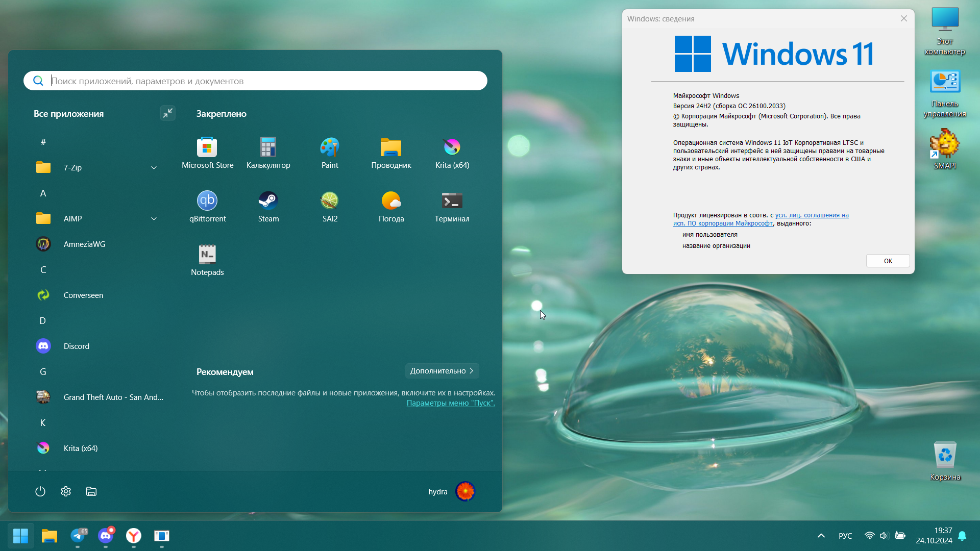The width and height of the screenshot is (980, 551).
Task: Show hidden tray icons chevron
Action: click(821, 536)
